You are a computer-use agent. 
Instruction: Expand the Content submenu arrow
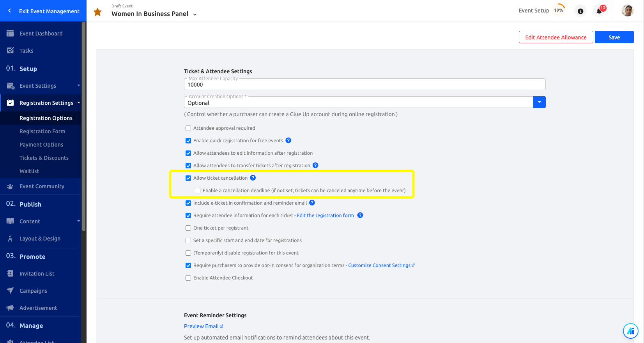pos(78,221)
